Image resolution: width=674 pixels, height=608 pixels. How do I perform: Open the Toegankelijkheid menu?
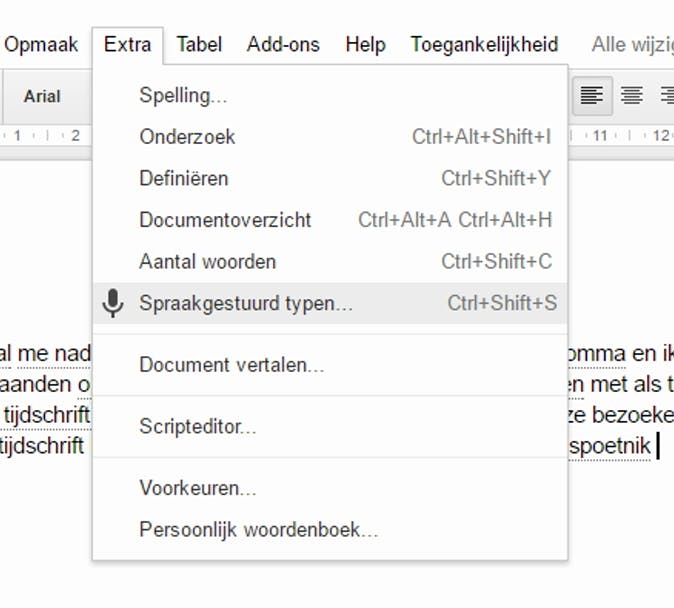[x=484, y=44]
